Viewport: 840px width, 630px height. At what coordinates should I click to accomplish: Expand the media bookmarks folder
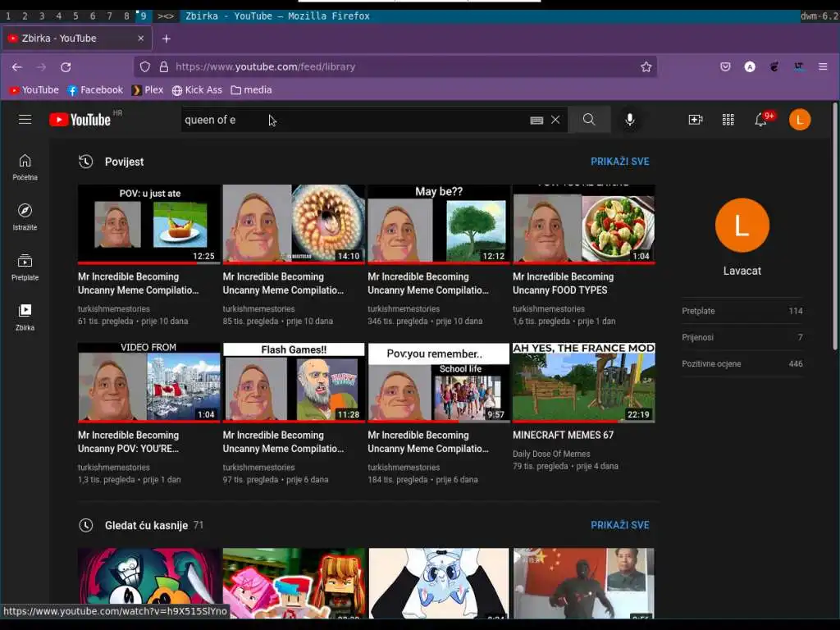[x=251, y=90]
